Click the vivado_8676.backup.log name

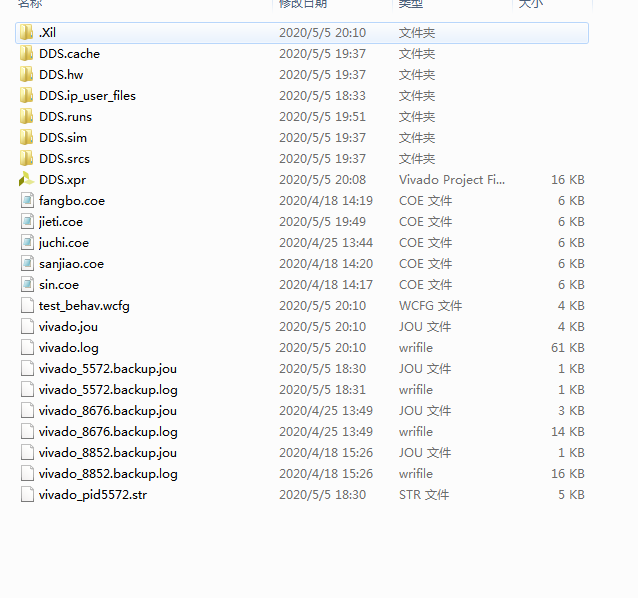(x=108, y=432)
